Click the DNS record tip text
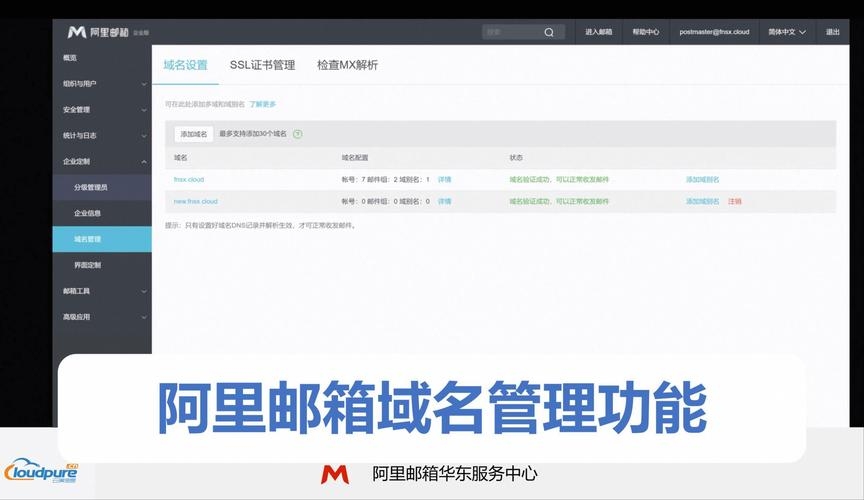 261,225
